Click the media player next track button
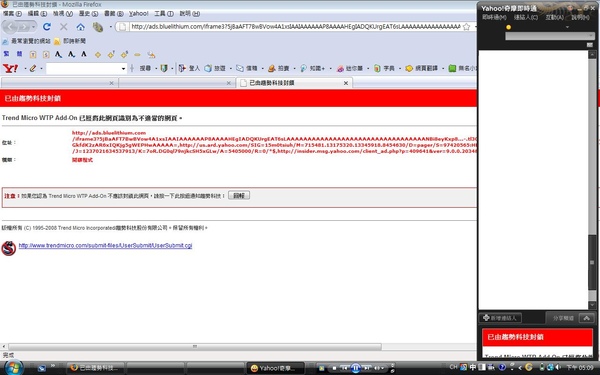Viewport: 600px width, 375px height. click(367, 368)
